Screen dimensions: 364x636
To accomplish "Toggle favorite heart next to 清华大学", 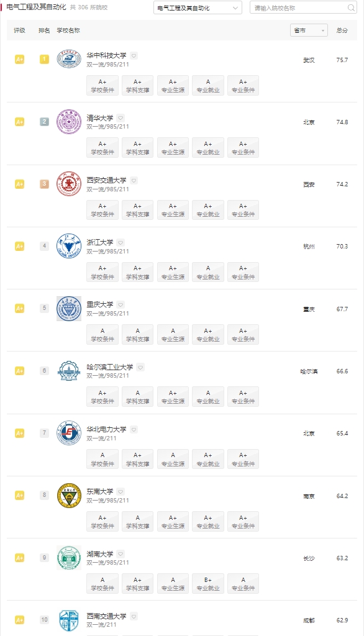I will pyautogui.click(x=121, y=118).
